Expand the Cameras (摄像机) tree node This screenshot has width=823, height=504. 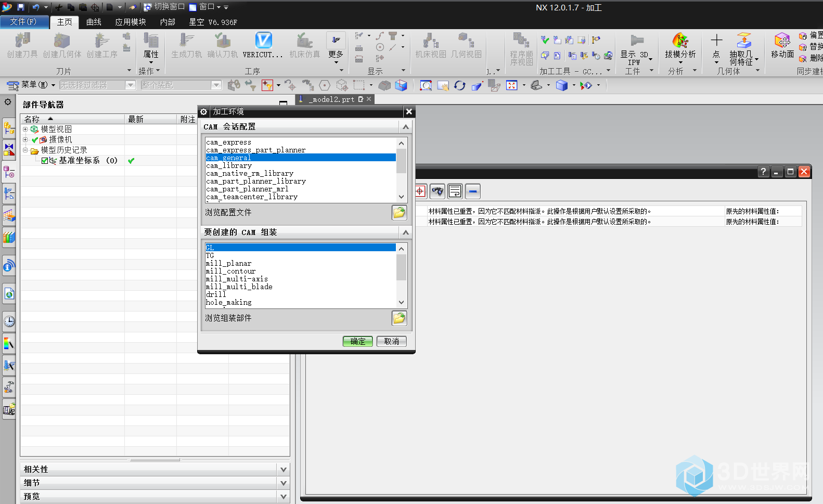[x=25, y=139]
